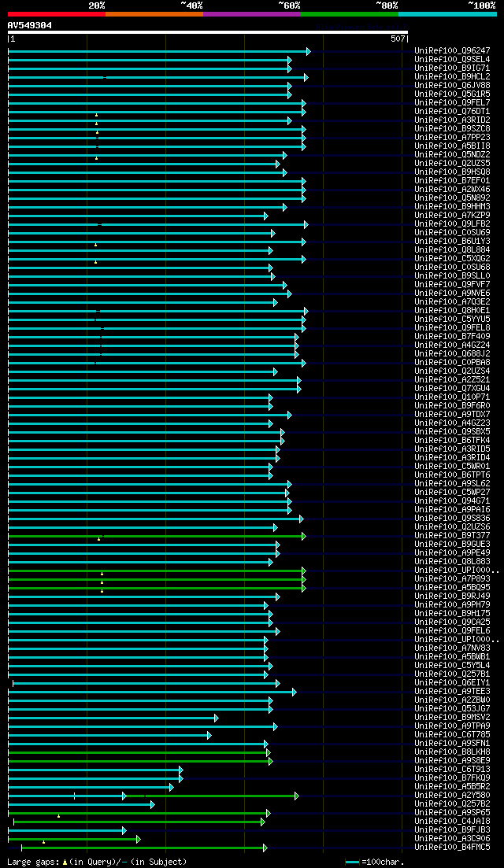
Task: Choose the UniRef100_Q8H0E1 label
Action: [452, 311]
